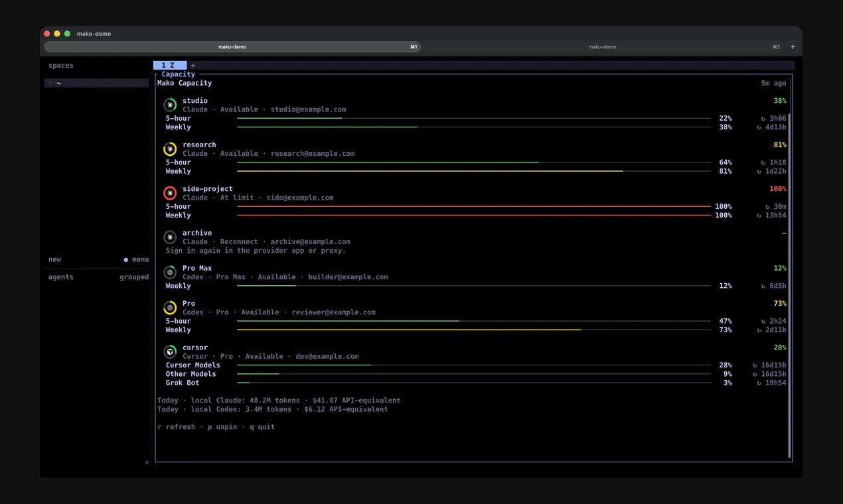Screen dimensions: 843x504
Task: Select the ~ row under spaces
Action: tap(97, 83)
